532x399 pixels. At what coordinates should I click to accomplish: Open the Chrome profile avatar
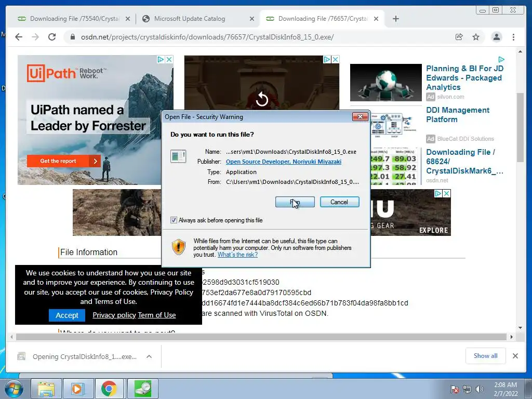click(x=496, y=37)
